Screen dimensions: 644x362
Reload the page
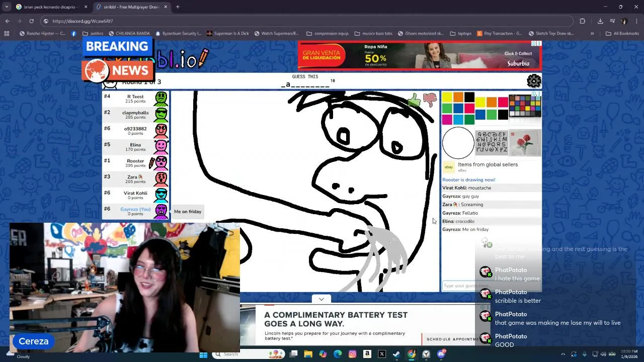pos(31,21)
